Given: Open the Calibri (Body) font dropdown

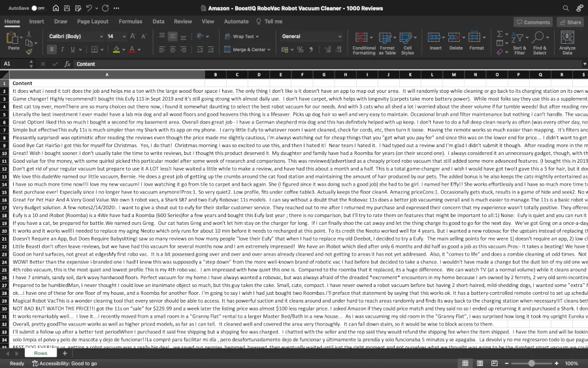Looking at the screenshot, I should coord(101,37).
